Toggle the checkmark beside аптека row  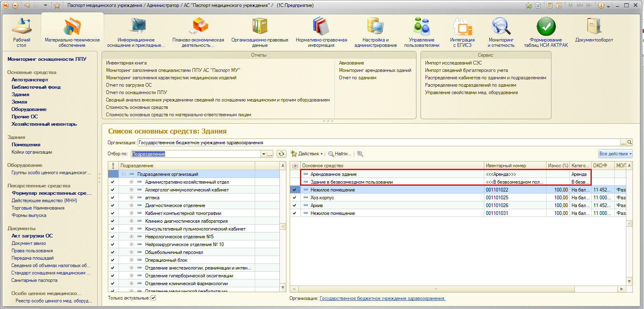(x=113, y=198)
